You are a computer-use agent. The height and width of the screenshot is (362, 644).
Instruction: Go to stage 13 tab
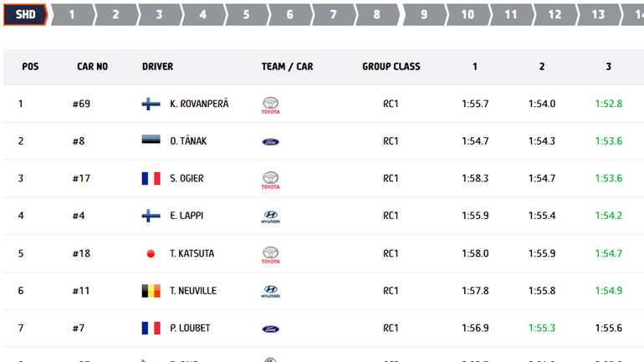tap(597, 14)
